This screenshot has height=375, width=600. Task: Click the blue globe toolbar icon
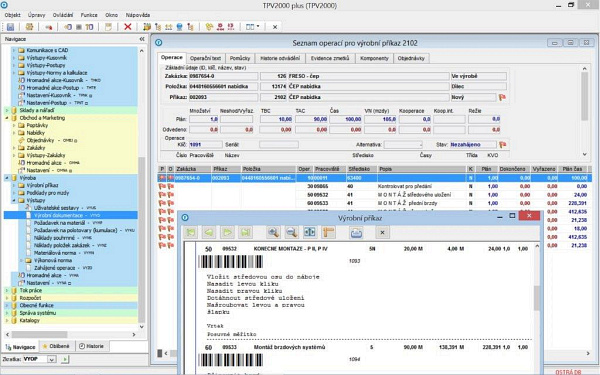(179, 27)
